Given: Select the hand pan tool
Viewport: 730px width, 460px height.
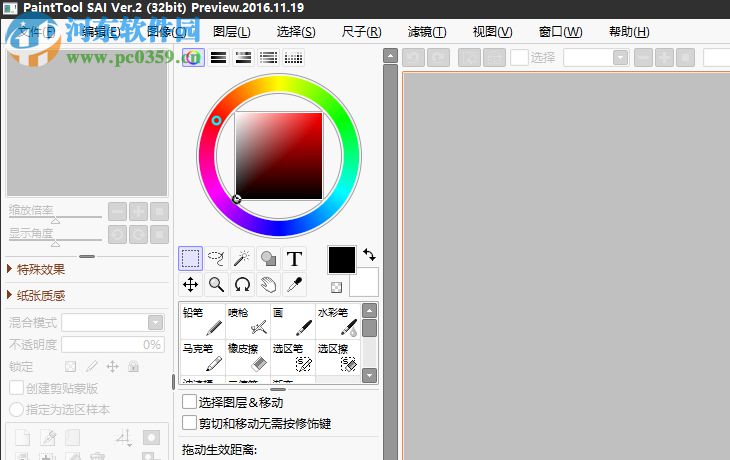Looking at the screenshot, I should (268, 284).
